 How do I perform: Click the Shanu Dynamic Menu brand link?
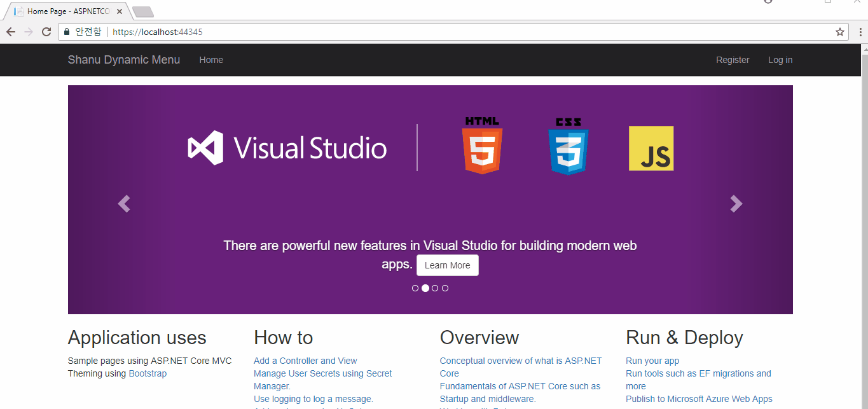[124, 60]
